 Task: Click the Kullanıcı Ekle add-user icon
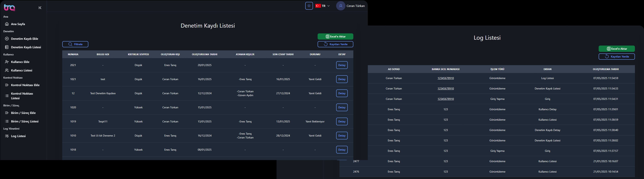7,62
